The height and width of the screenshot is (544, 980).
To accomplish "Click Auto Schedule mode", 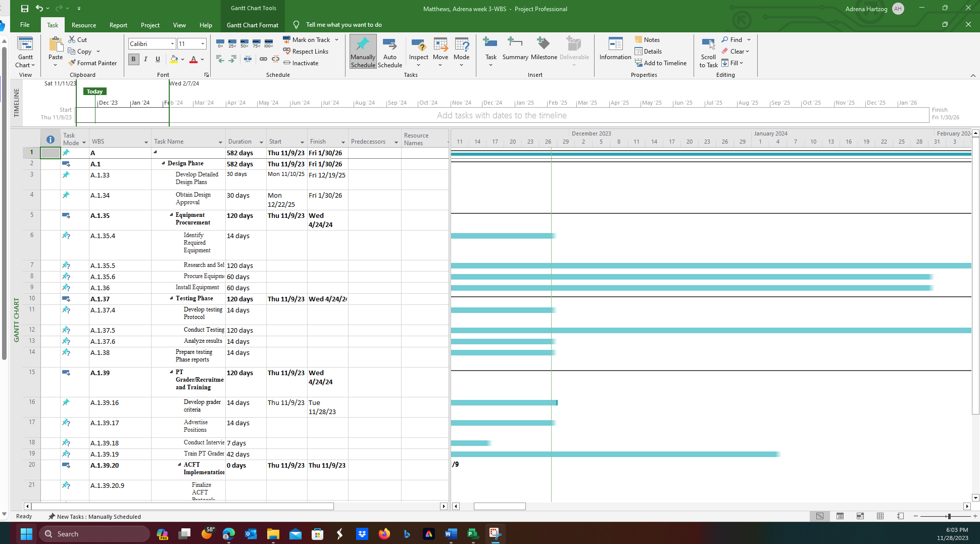I will tap(390, 52).
